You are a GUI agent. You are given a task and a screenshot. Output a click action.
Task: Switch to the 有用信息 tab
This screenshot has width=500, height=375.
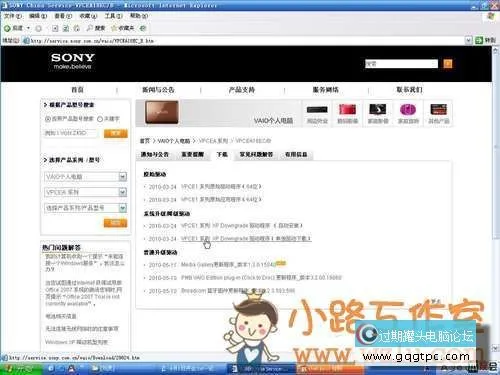(296, 154)
